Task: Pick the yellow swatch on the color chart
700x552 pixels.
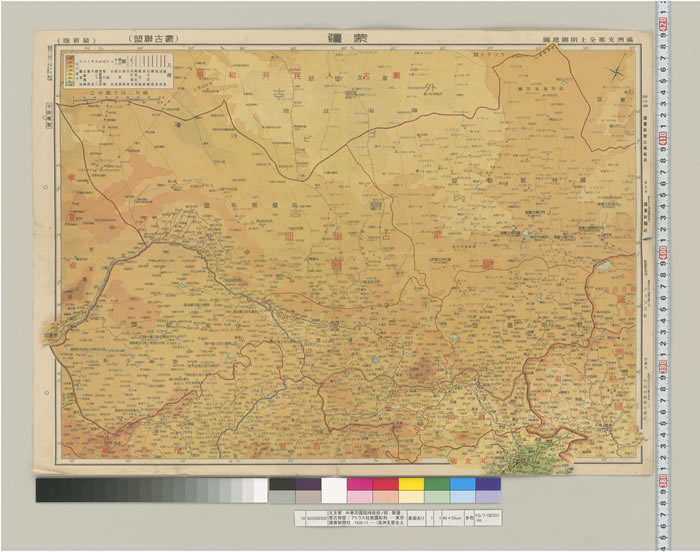Action: click(410, 484)
